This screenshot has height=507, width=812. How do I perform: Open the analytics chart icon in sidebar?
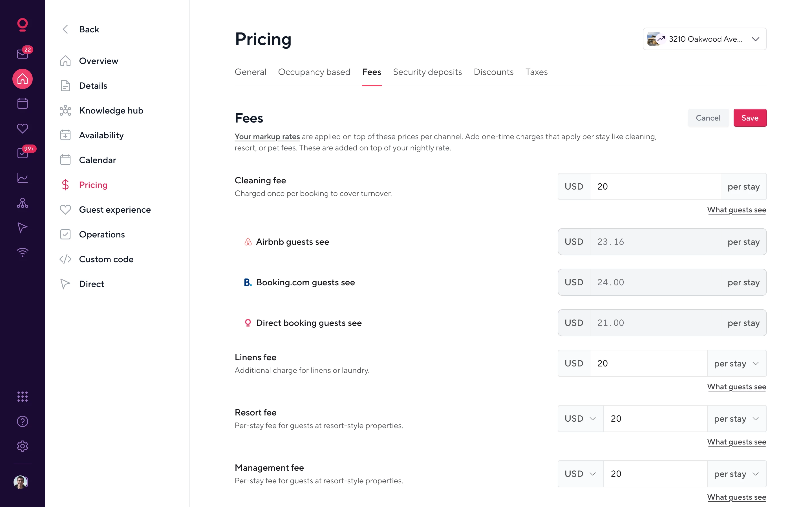(23, 178)
